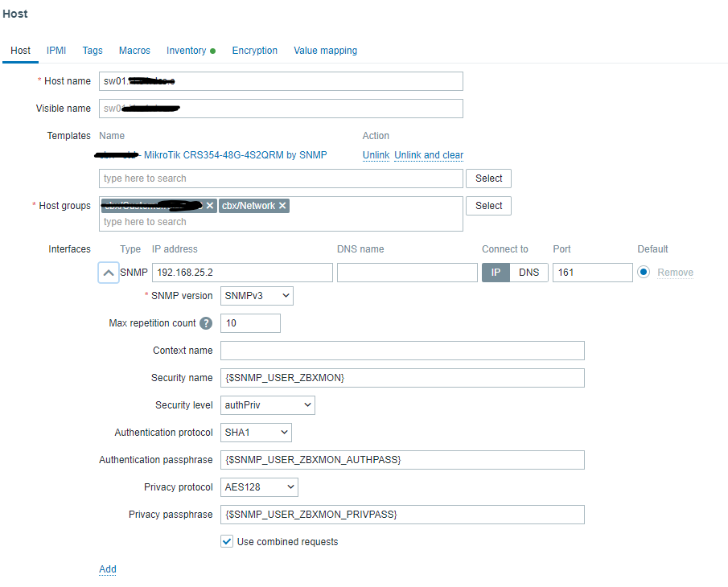This screenshot has height=587, width=728.
Task: Click Unlink and clear template link
Action: 429,155
